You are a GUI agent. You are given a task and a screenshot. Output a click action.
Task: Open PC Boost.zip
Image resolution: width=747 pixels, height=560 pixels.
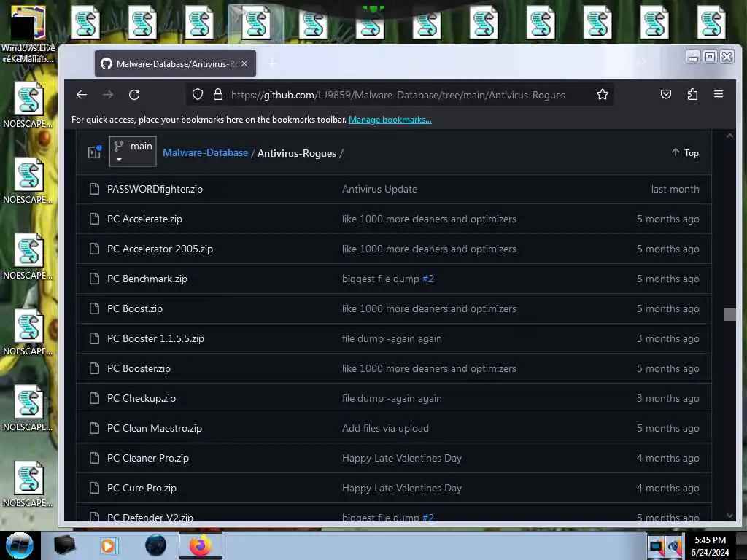click(135, 308)
